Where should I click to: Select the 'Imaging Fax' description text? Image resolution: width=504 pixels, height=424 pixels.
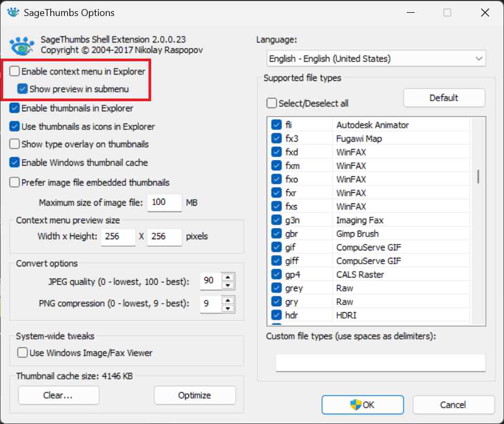tap(360, 221)
